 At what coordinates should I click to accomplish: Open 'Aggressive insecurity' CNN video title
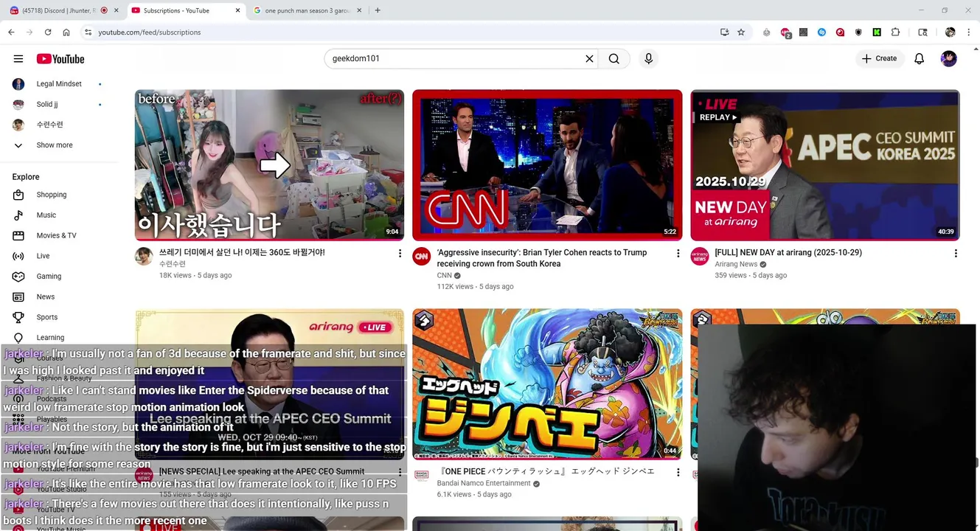[542, 258]
